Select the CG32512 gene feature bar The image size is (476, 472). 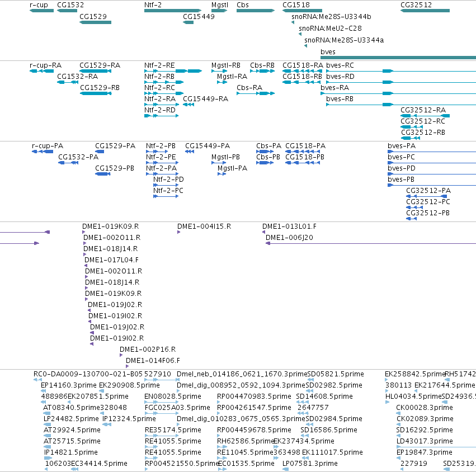(x=425, y=11)
